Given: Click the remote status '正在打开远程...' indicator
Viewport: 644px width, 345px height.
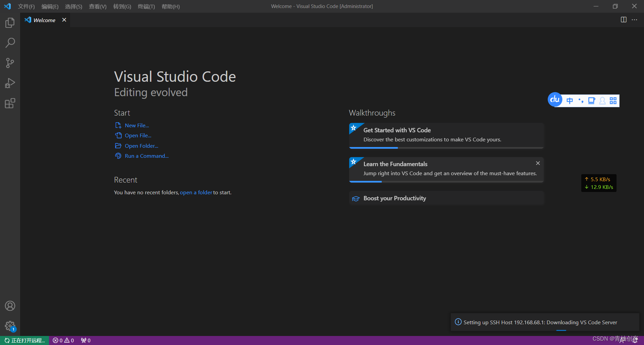Looking at the screenshot, I should 24,340.
